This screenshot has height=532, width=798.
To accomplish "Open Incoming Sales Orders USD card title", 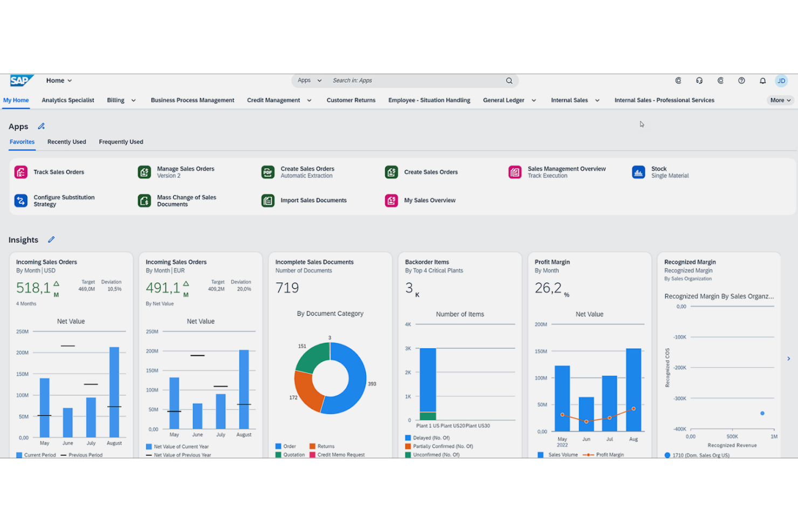I will tap(46, 262).
